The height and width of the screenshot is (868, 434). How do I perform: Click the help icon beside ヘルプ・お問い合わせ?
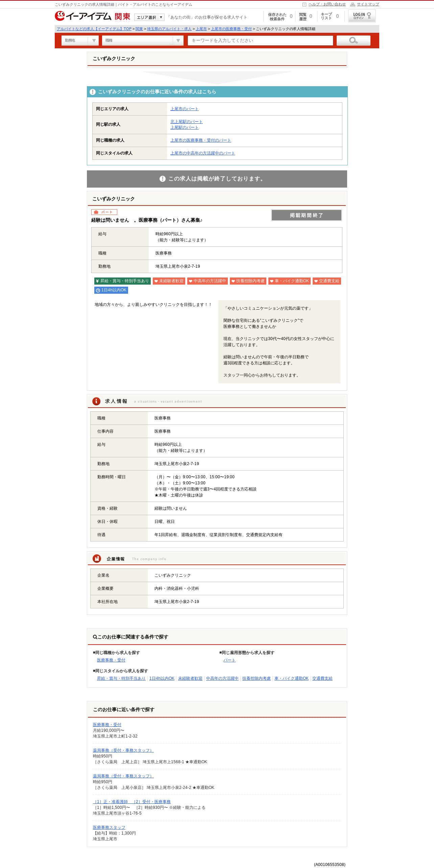tap(304, 4)
